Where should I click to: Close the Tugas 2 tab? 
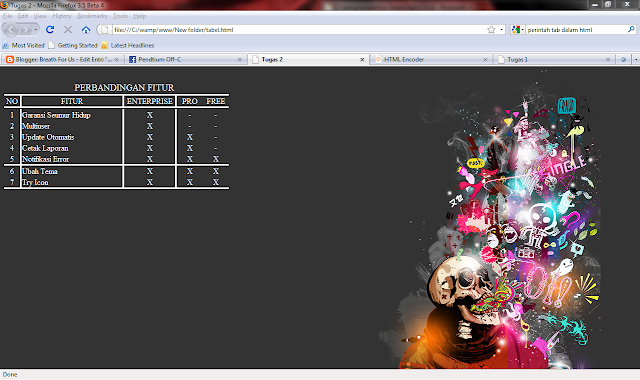pyautogui.click(x=362, y=60)
